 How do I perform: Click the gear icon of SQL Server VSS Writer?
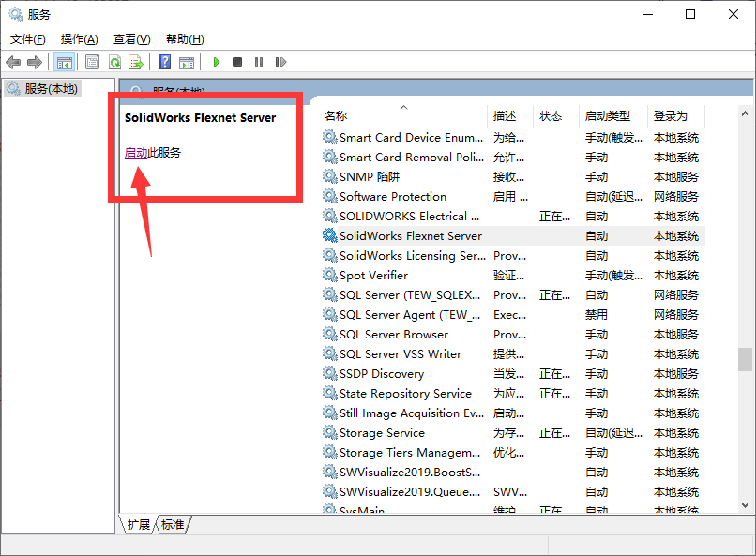pyautogui.click(x=330, y=353)
